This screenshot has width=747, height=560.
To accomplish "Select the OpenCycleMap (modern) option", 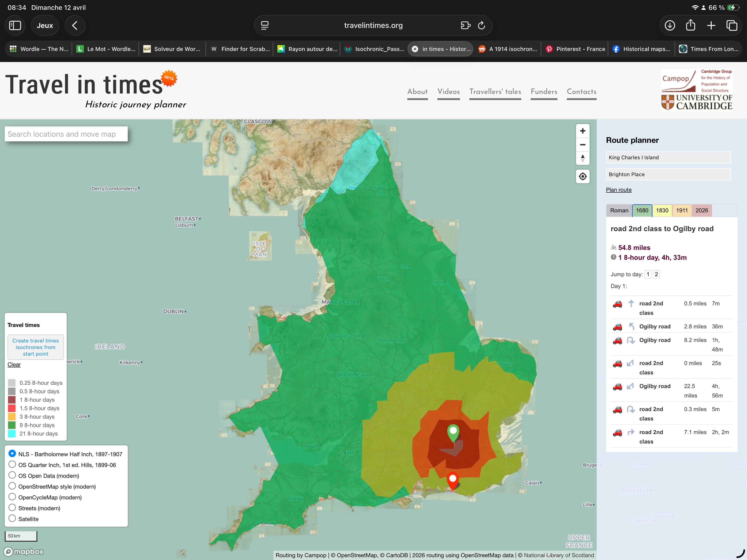I will (x=12, y=497).
